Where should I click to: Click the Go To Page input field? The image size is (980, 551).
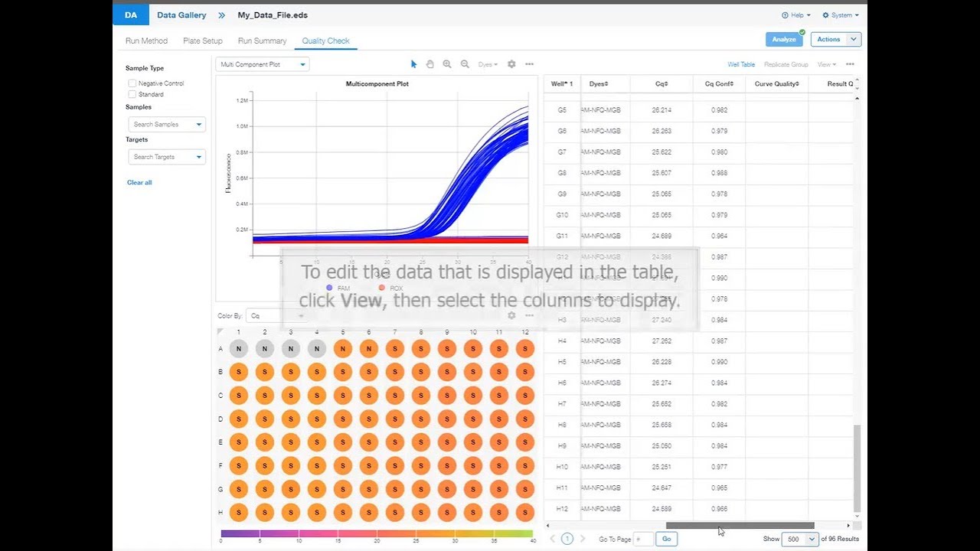[643, 539]
